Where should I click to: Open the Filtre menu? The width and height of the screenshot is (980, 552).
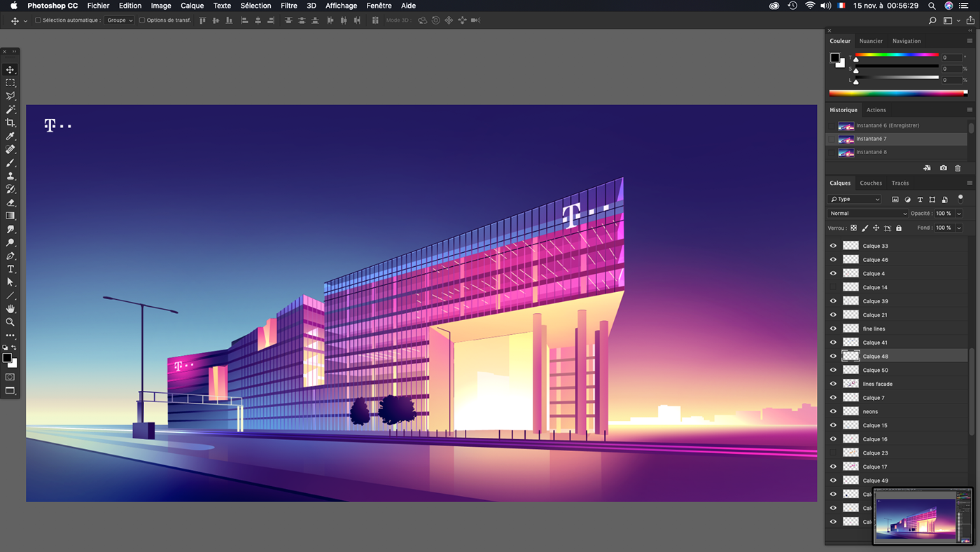(288, 6)
